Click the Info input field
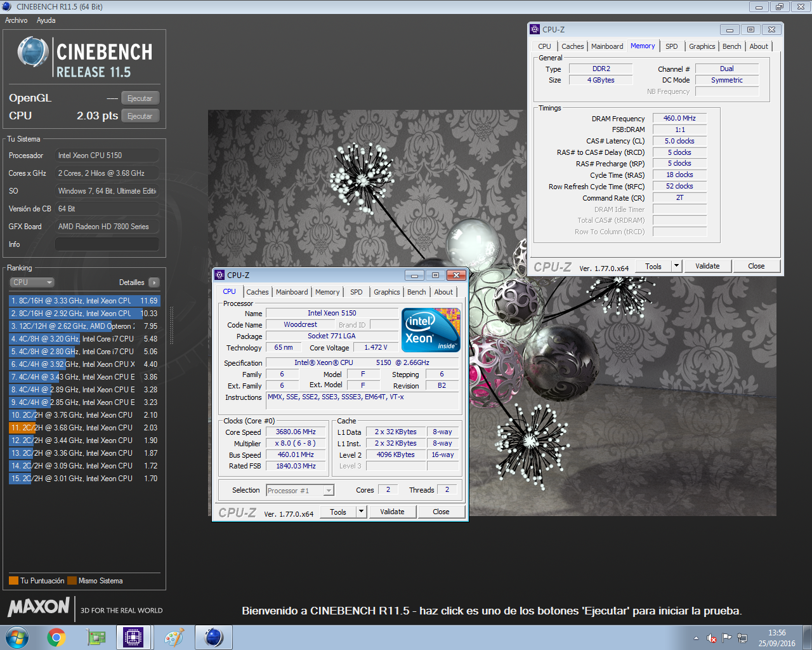Viewport: 812px width, 650px height. point(107,244)
